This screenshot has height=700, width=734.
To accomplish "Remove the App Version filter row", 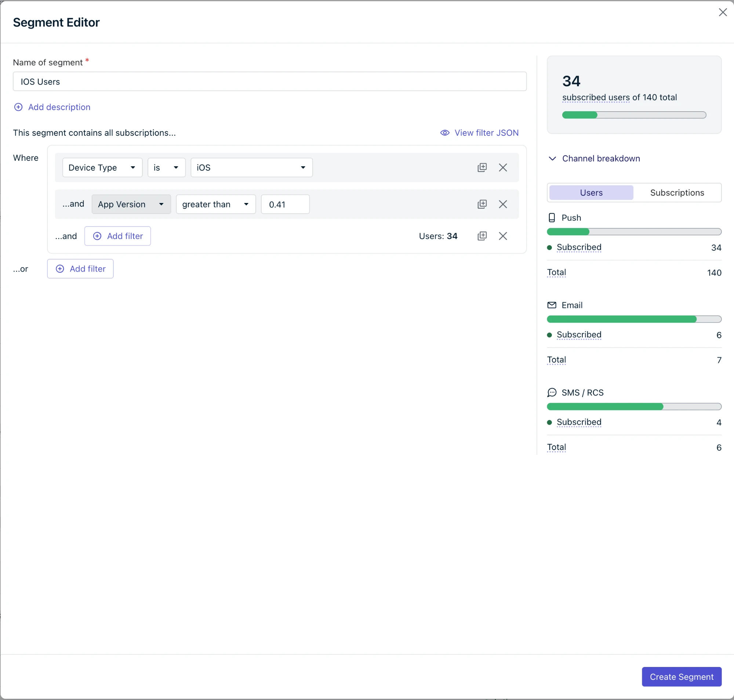I will tap(503, 204).
